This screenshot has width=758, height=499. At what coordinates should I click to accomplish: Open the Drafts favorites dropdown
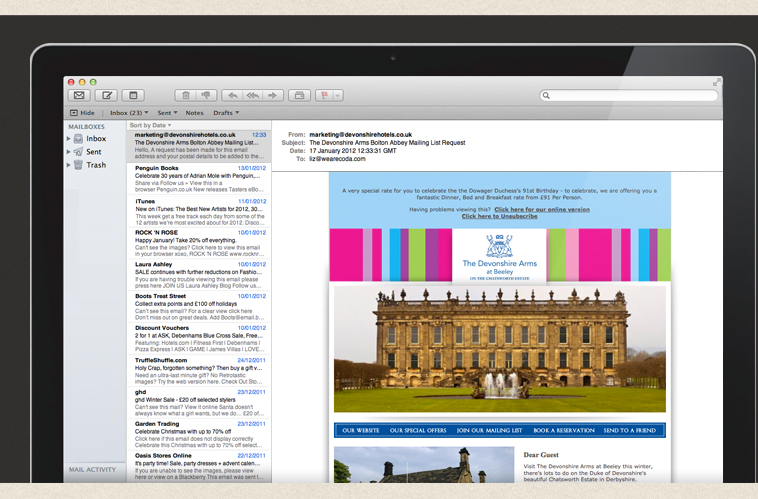point(226,113)
